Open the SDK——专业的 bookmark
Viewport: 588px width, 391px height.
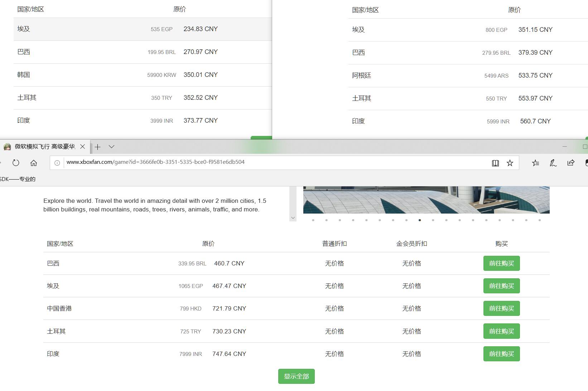click(x=18, y=179)
